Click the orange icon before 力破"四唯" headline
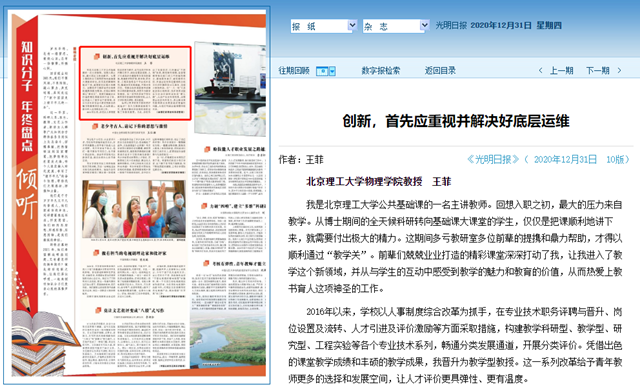Screen dimensions: 640x389 [204, 206]
